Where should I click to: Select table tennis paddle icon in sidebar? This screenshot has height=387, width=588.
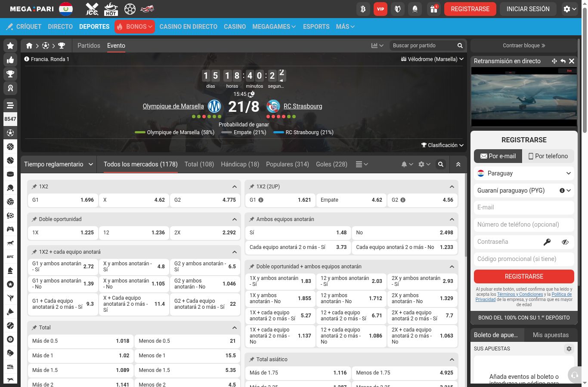[10, 188]
